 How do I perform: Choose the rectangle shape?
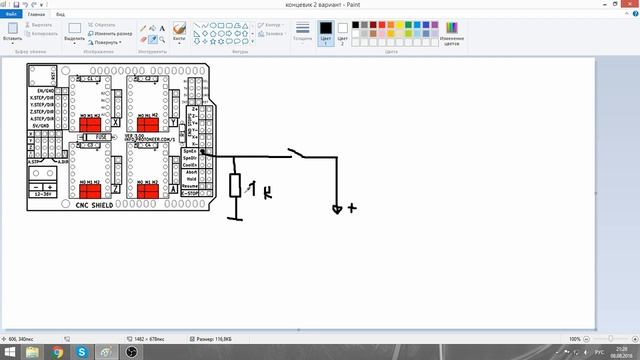[221, 26]
